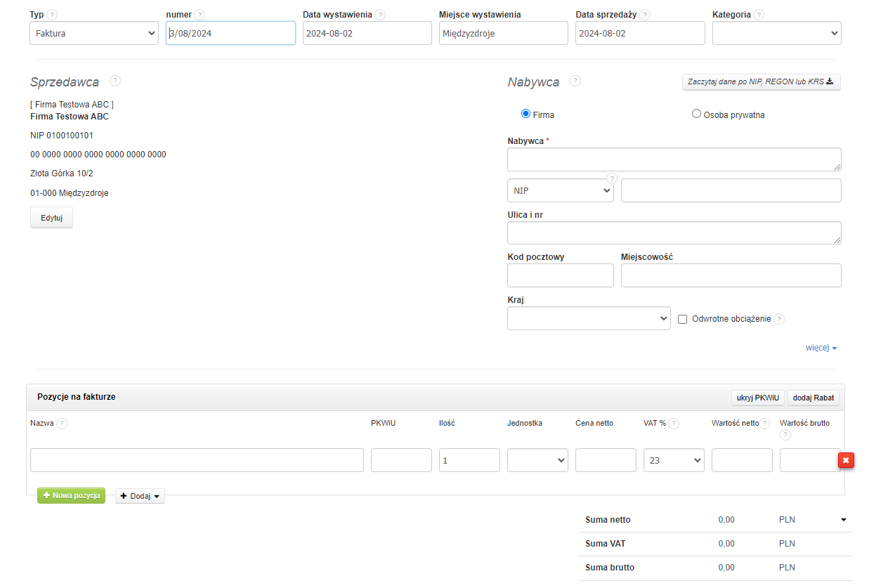Screen dimensions: 869x588
Task: Click the Nabywca name text field
Action: tap(674, 159)
